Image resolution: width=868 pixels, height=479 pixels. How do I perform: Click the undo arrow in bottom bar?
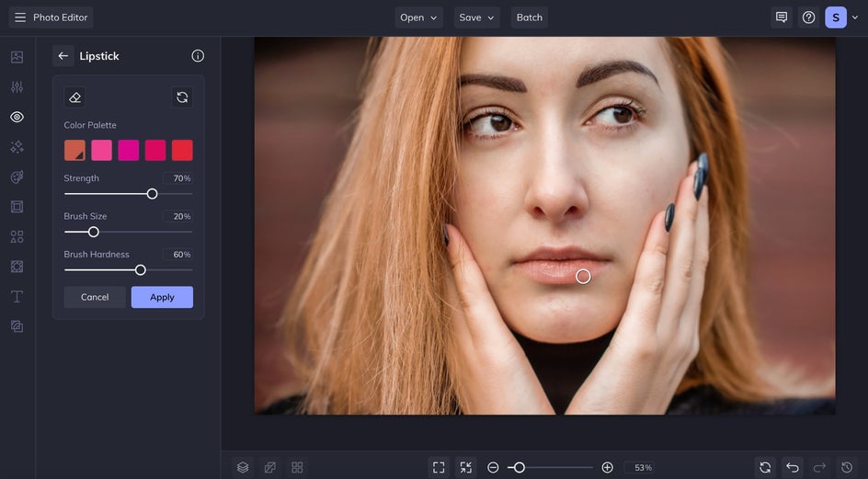793,467
